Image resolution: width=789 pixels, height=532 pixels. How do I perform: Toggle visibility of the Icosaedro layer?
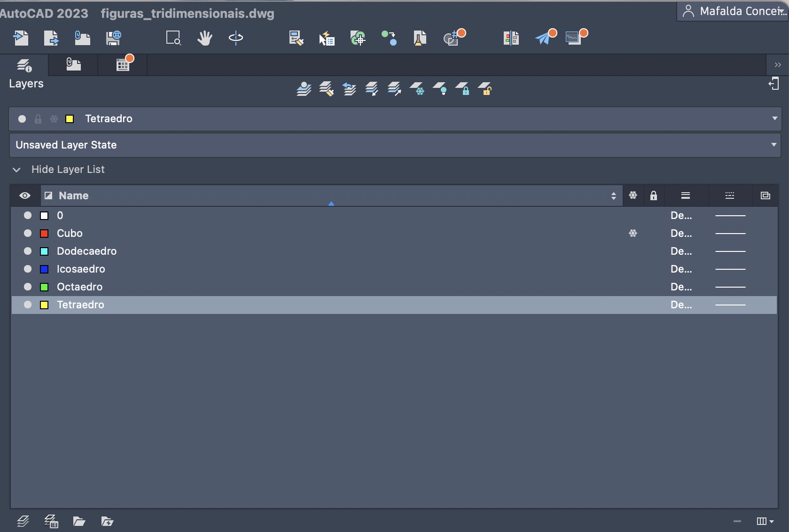pos(28,269)
